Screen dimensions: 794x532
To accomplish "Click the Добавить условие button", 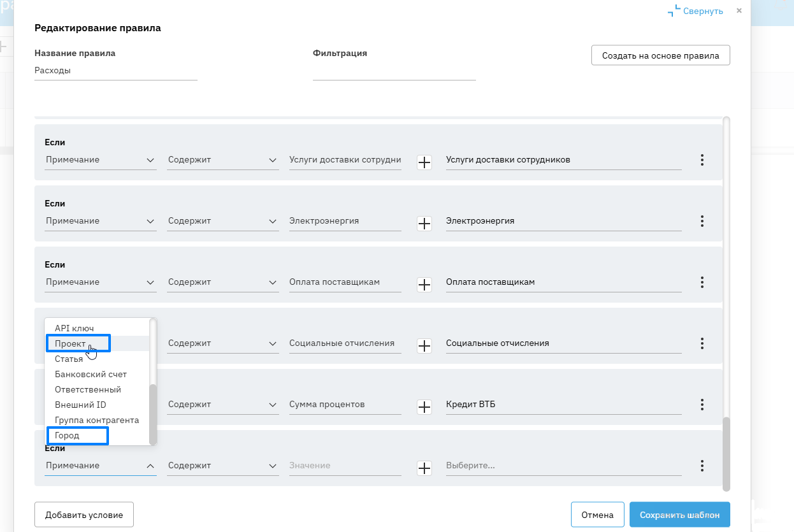I will [x=84, y=515].
